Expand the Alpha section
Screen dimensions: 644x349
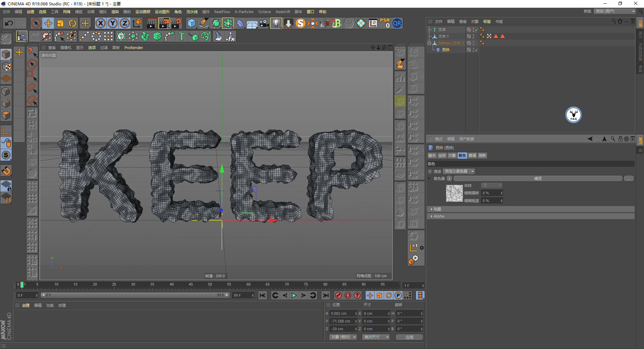(x=438, y=216)
